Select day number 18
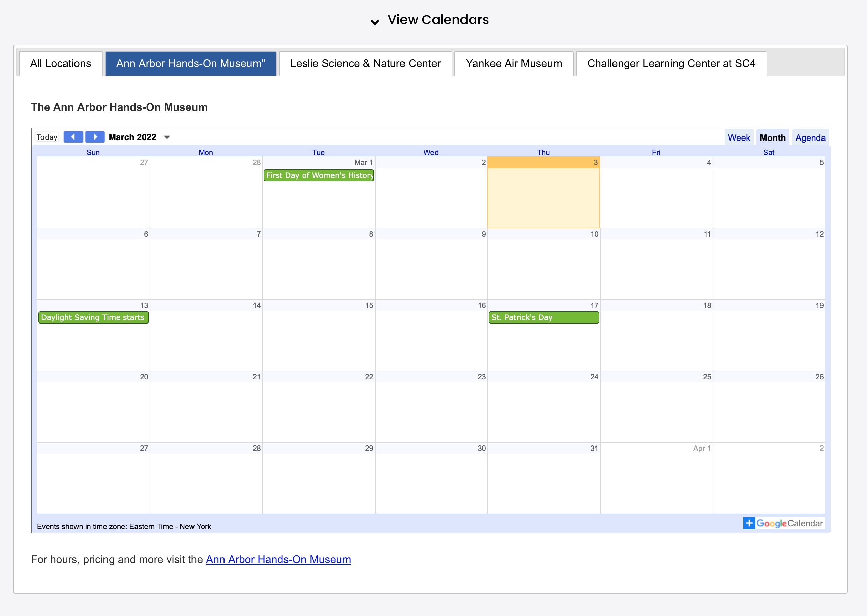Image resolution: width=867 pixels, height=616 pixels. tap(707, 305)
